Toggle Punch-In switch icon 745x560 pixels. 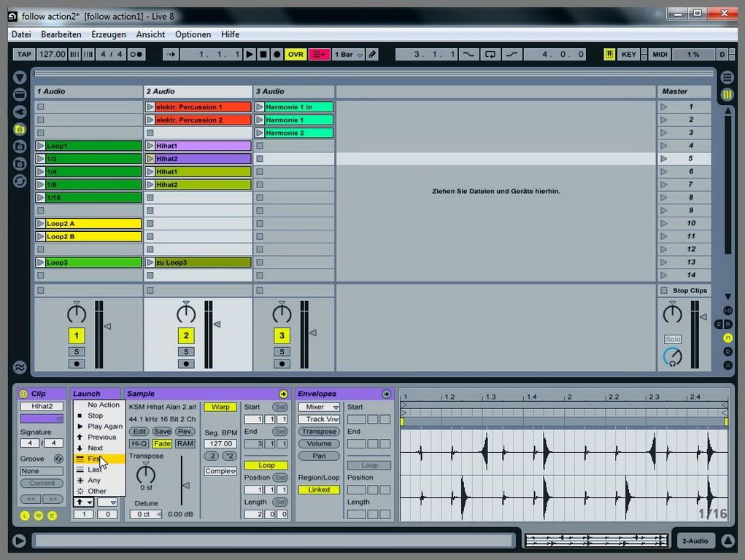469,54
